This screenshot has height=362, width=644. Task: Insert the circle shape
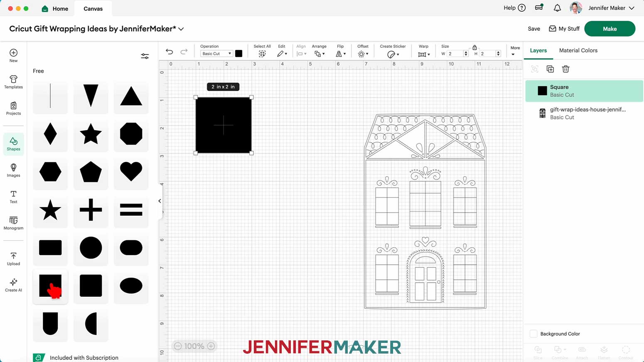click(x=91, y=248)
